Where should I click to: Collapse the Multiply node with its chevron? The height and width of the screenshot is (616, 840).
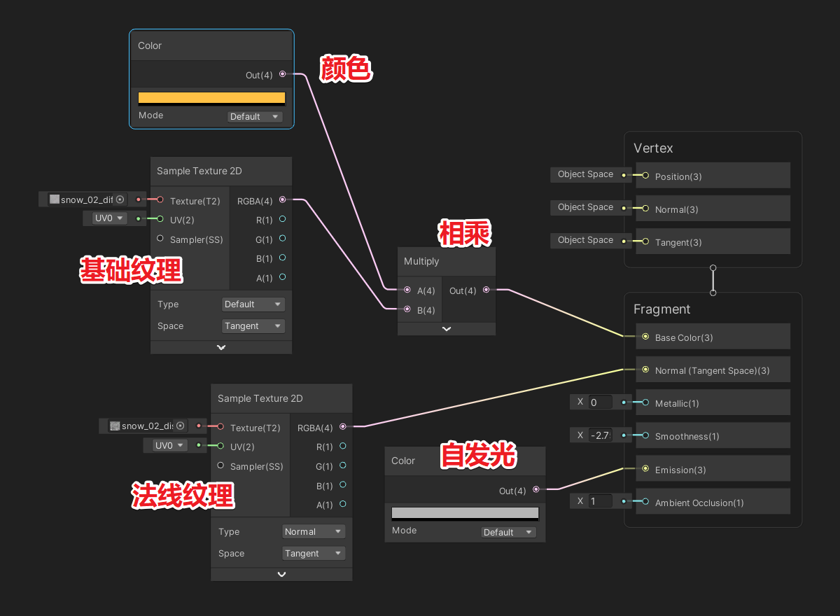[x=447, y=329]
